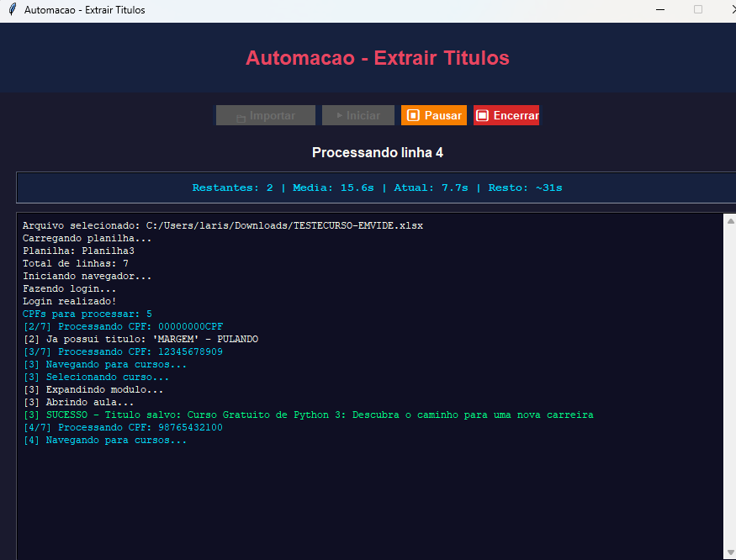Click the 'Total de linhas: 7' line
The width and height of the screenshot is (736, 560).
click(76, 263)
